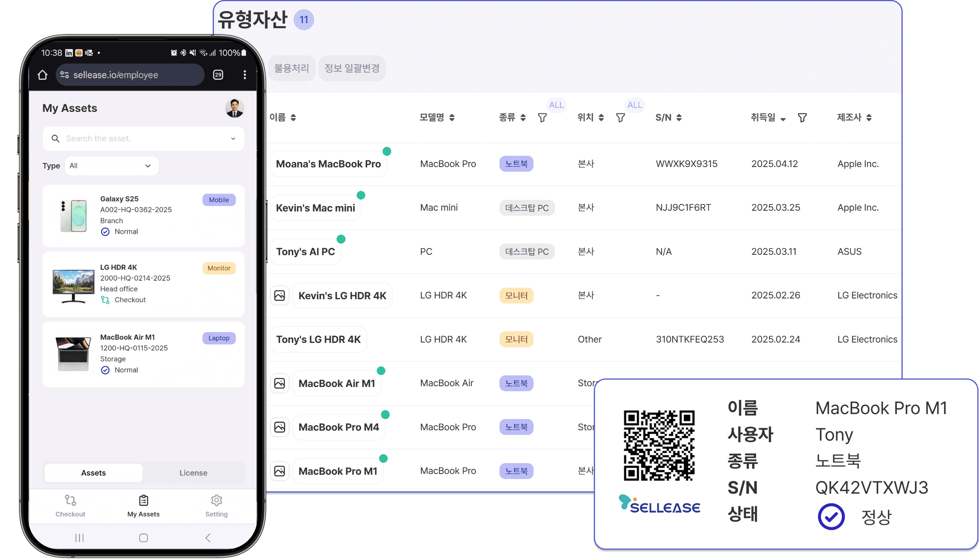Click the filter funnel icon beside 위치
Viewport: 980px width, 559px height.
(x=621, y=118)
